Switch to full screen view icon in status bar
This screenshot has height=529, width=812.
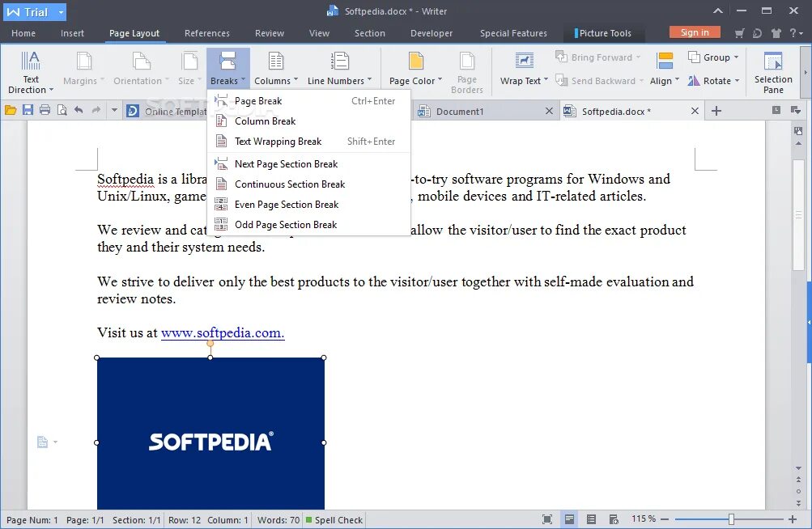click(x=546, y=519)
